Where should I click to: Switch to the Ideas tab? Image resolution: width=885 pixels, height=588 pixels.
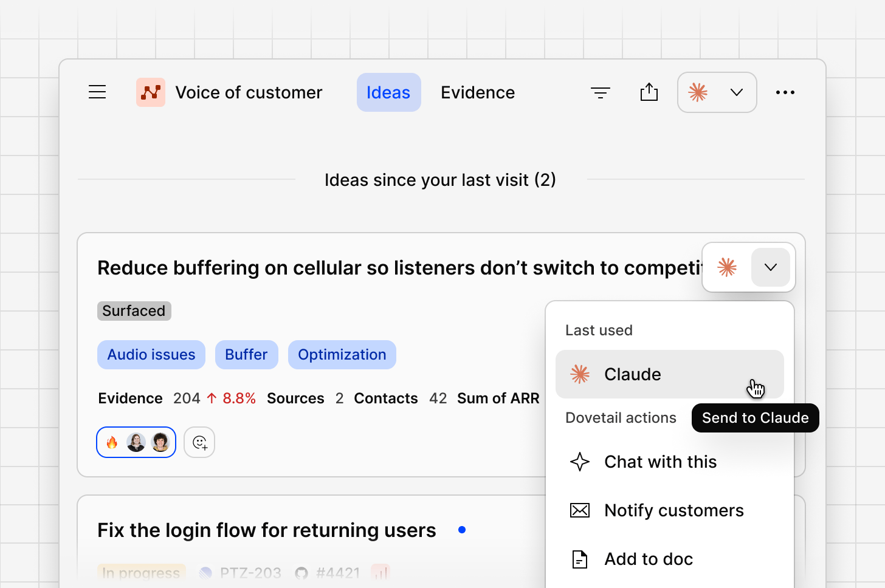pos(388,92)
